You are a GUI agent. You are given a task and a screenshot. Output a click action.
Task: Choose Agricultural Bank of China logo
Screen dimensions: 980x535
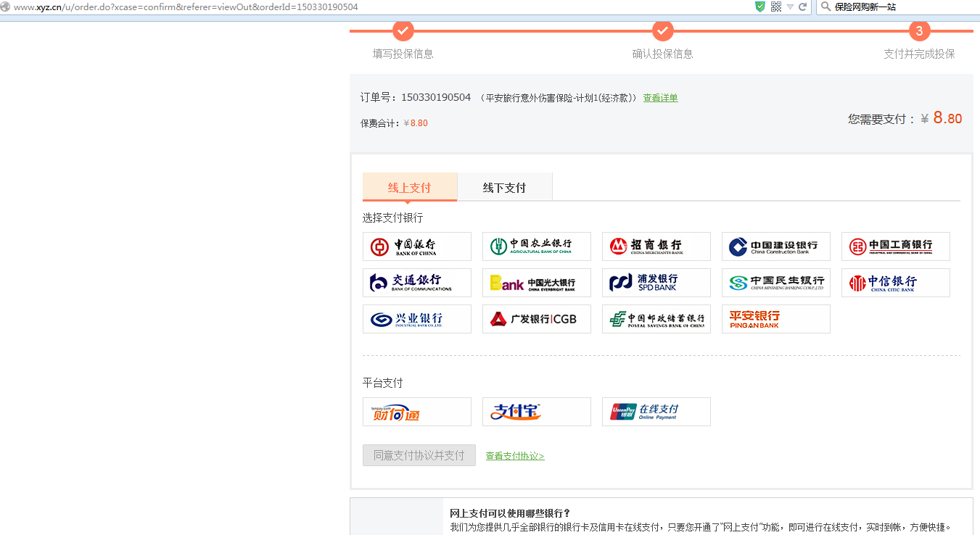pyautogui.click(x=537, y=246)
